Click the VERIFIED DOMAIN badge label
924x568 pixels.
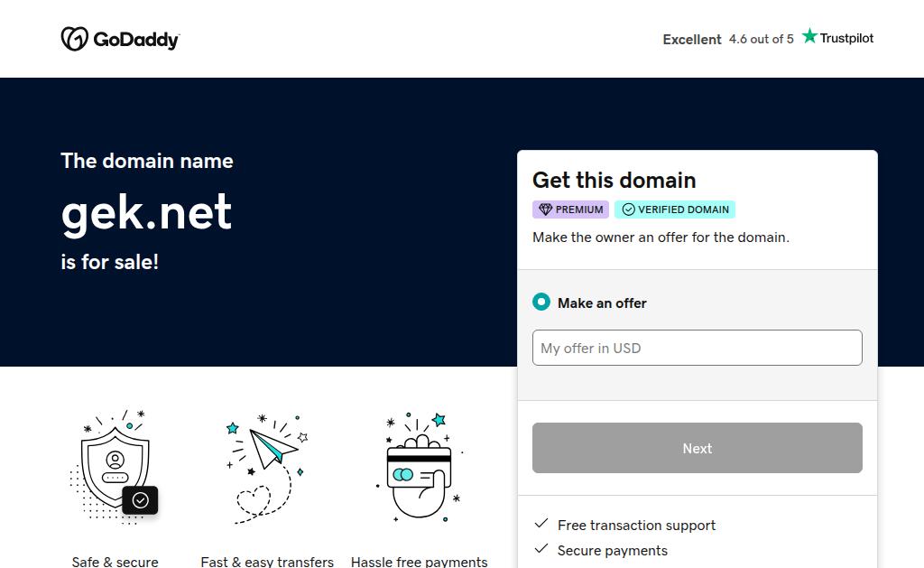[683, 210]
